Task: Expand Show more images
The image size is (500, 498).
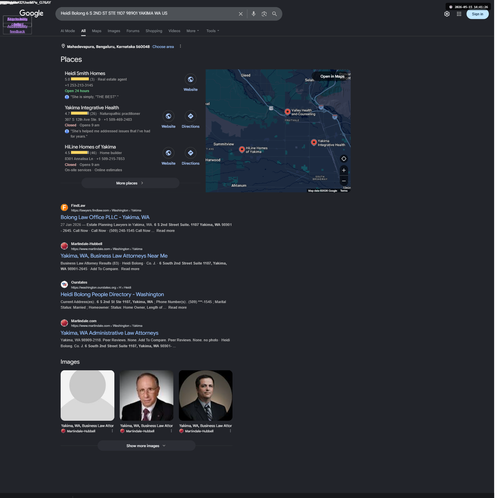Action: (146, 446)
